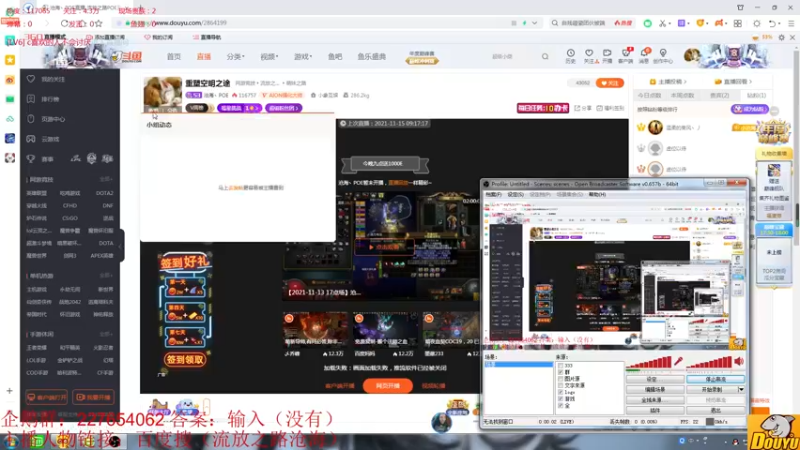Open the 帮助(H) menu in OBS

pyautogui.click(x=597, y=194)
